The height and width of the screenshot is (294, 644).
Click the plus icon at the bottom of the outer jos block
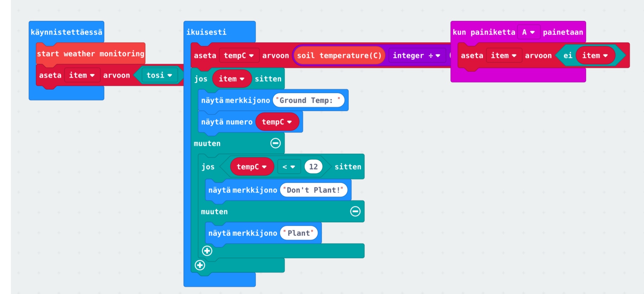pos(200,265)
